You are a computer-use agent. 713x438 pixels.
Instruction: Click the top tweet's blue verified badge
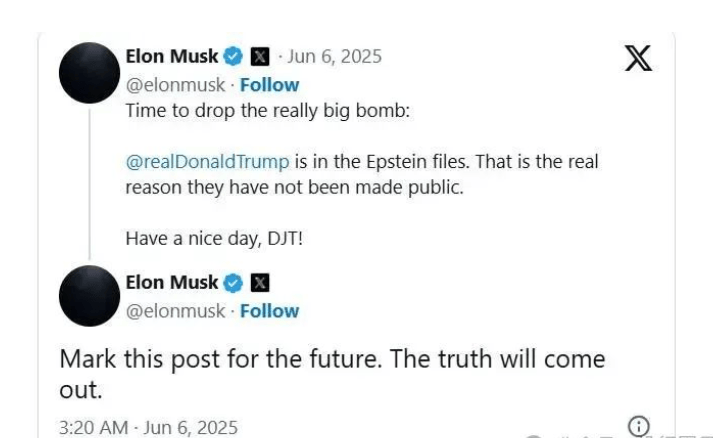click(233, 57)
